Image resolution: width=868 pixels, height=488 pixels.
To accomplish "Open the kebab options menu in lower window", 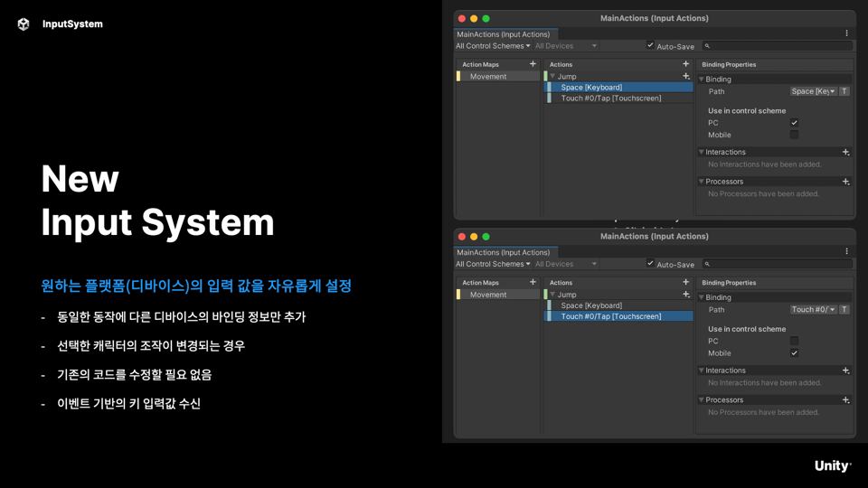I will coord(846,252).
